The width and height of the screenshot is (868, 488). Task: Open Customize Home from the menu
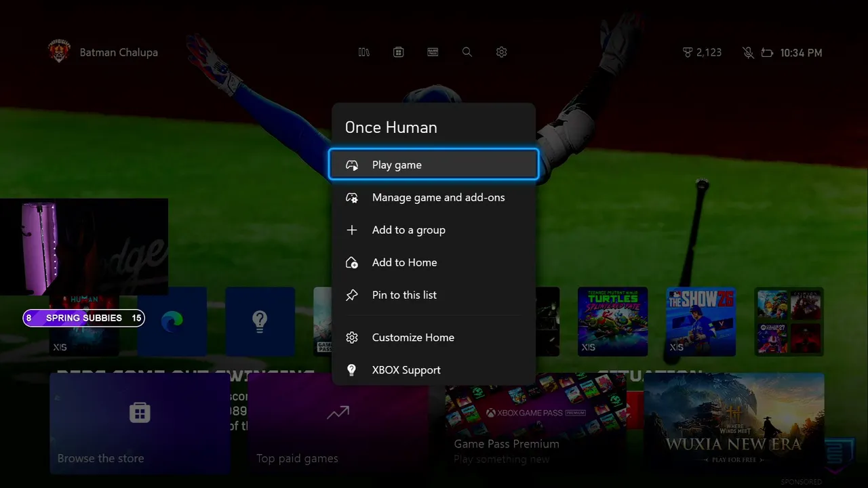point(433,338)
